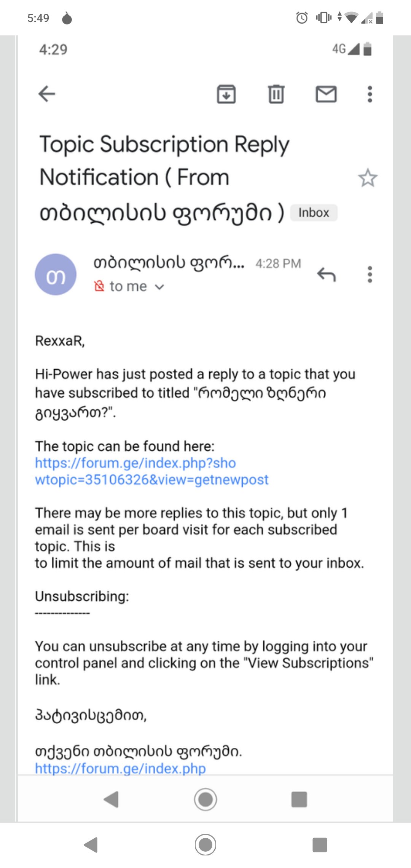Open the sender's avatar circle
Image resolution: width=411 pixels, height=868 pixels.
[55, 274]
